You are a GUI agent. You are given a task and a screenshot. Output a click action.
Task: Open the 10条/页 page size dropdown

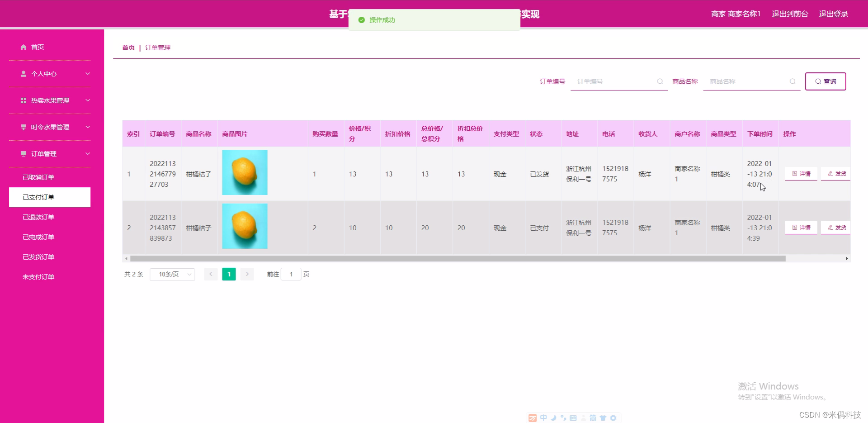coord(172,274)
